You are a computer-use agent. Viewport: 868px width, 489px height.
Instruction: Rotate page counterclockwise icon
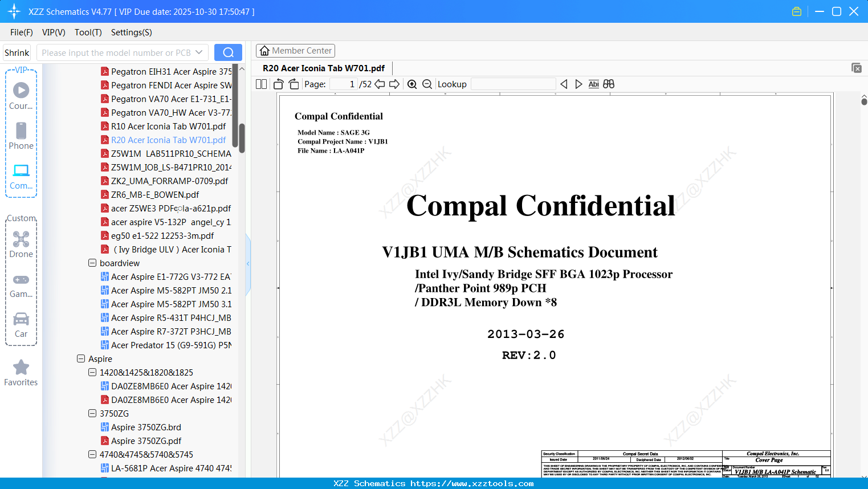(278, 84)
